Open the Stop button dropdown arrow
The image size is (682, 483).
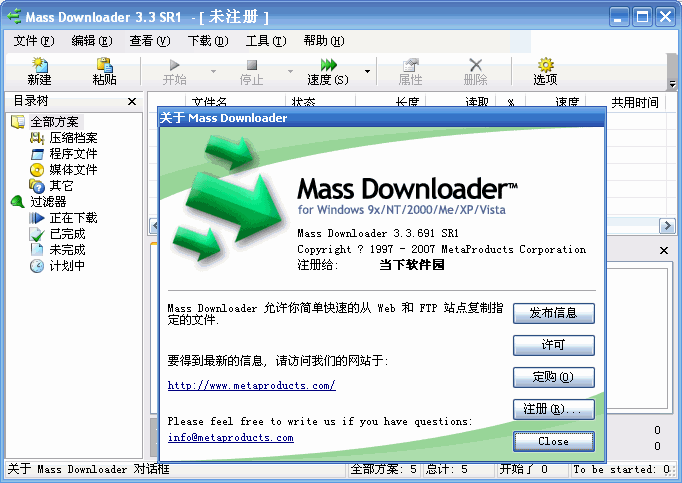coord(290,70)
